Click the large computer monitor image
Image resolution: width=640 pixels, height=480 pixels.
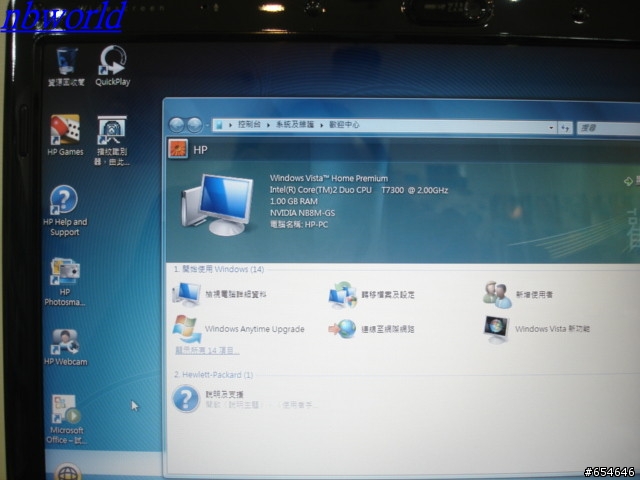click(x=217, y=204)
